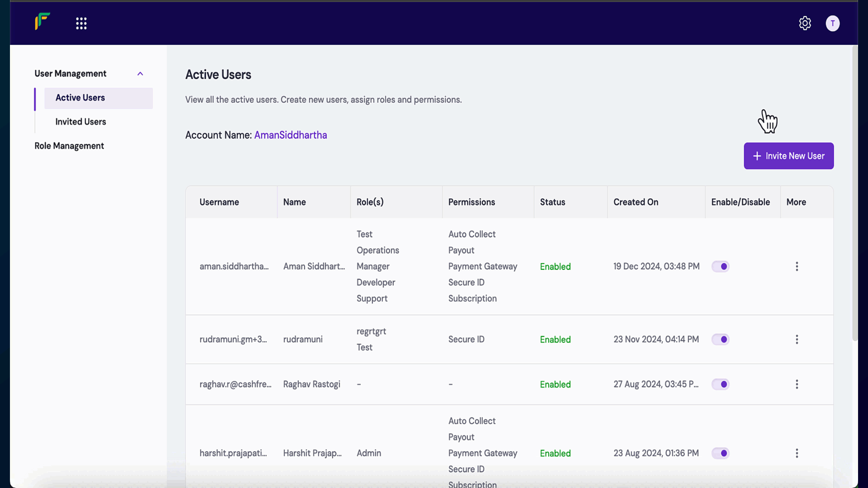Open the settings gear icon
The height and width of the screenshot is (488, 868).
click(805, 23)
